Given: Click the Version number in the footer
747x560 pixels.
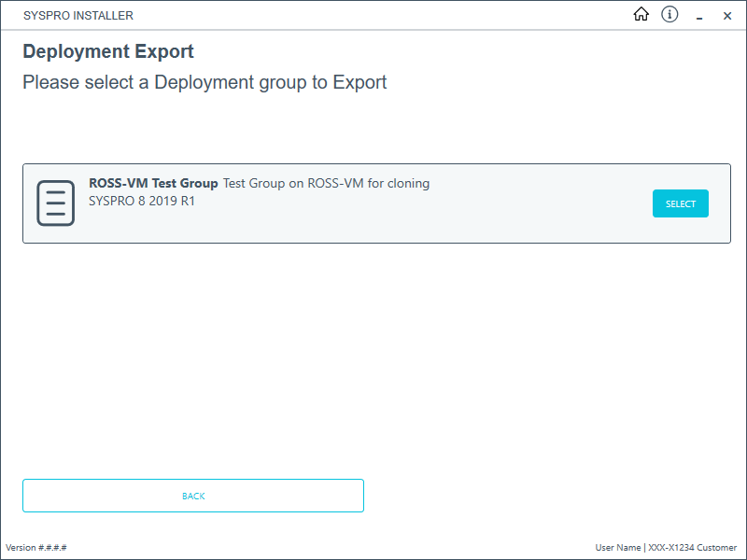Looking at the screenshot, I should [x=36, y=548].
